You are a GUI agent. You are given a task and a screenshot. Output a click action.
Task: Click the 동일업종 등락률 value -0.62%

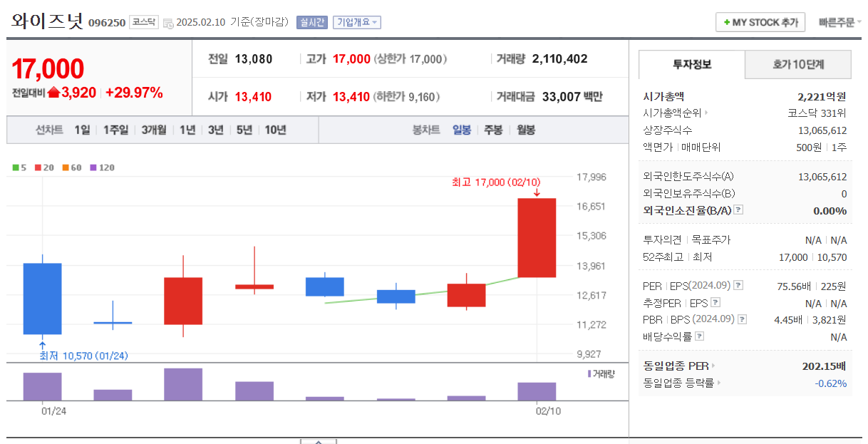(831, 383)
